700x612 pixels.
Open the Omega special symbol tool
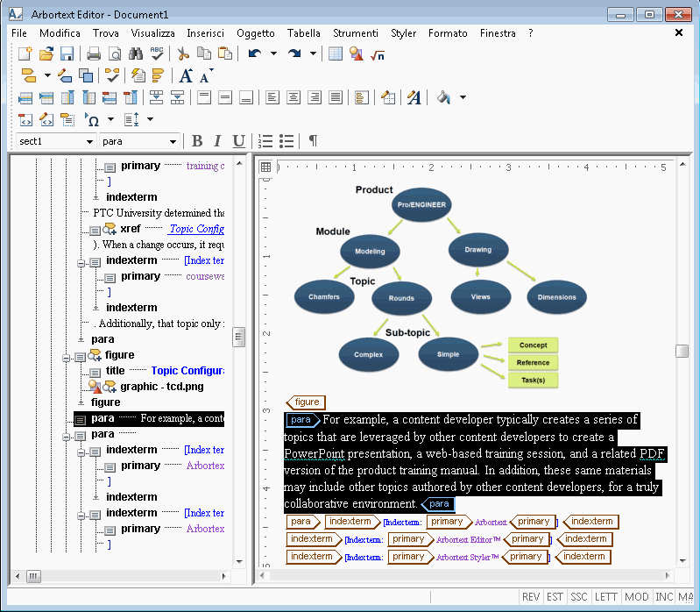click(x=92, y=120)
